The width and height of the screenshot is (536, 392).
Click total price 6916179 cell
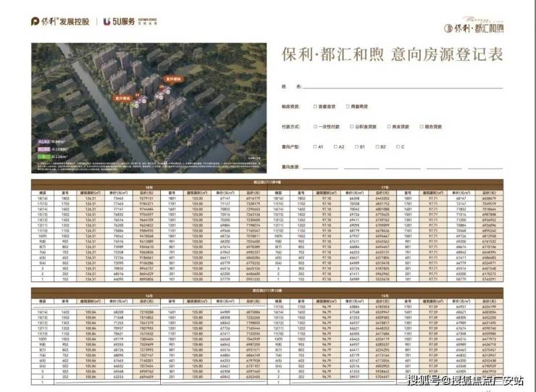[254, 199]
